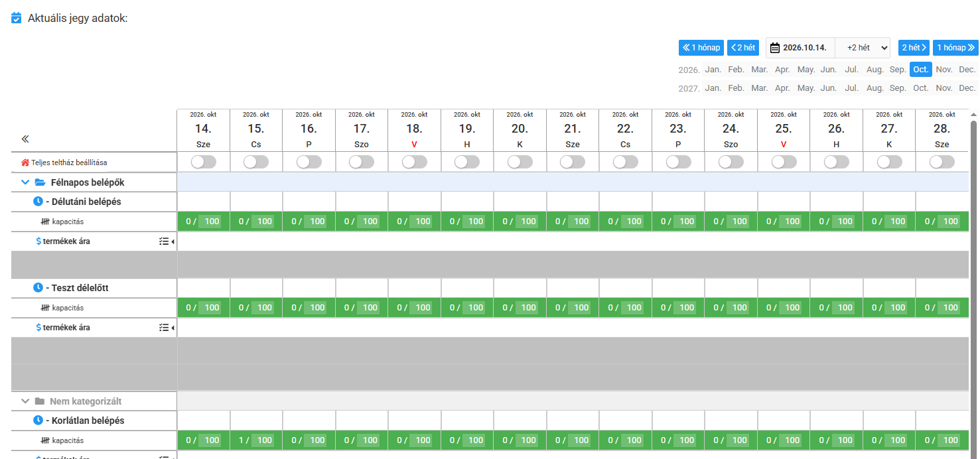Open the +2 hét range dropdown
980x459 pixels.
click(863, 48)
